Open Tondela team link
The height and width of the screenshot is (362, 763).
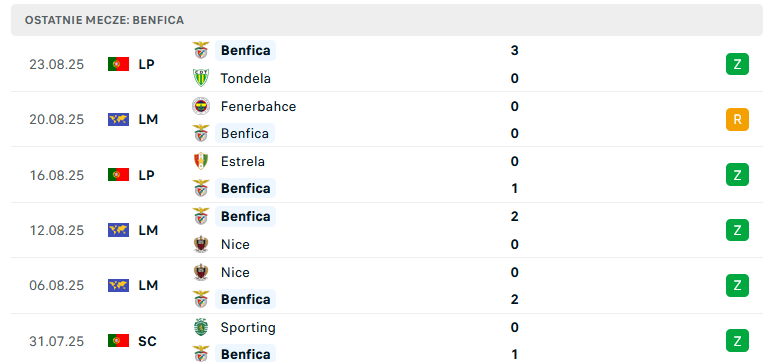(x=246, y=78)
